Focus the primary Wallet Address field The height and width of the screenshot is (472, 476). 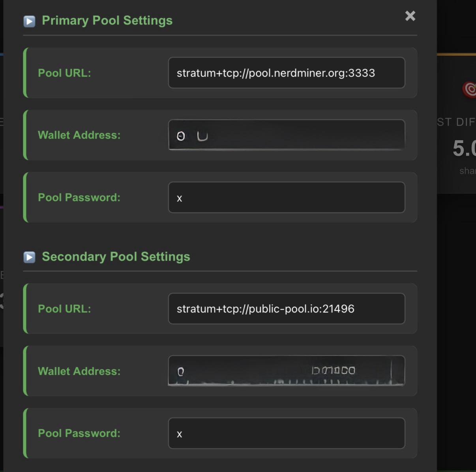[287, 135]
